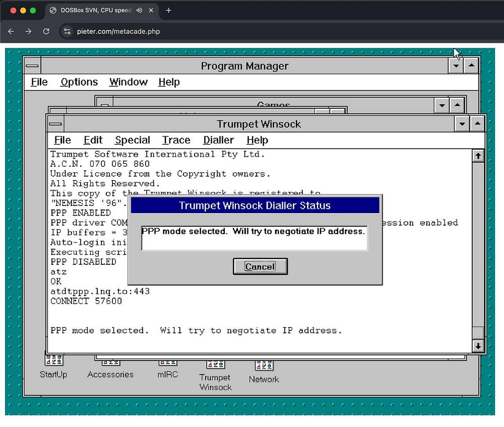Image resolution: width=504 pixels, height=427 pixels.
Task: Maximize the Program Manager window
Action: click(x=471, y=66)
